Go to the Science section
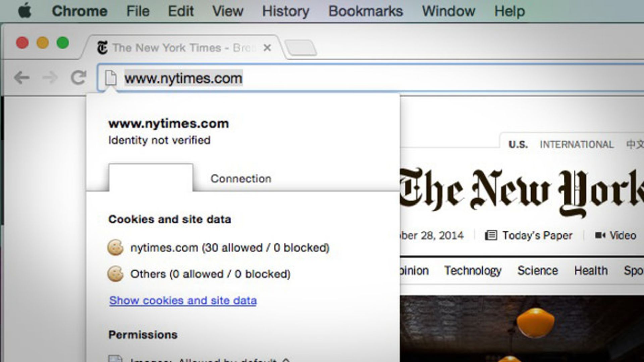 537,270
